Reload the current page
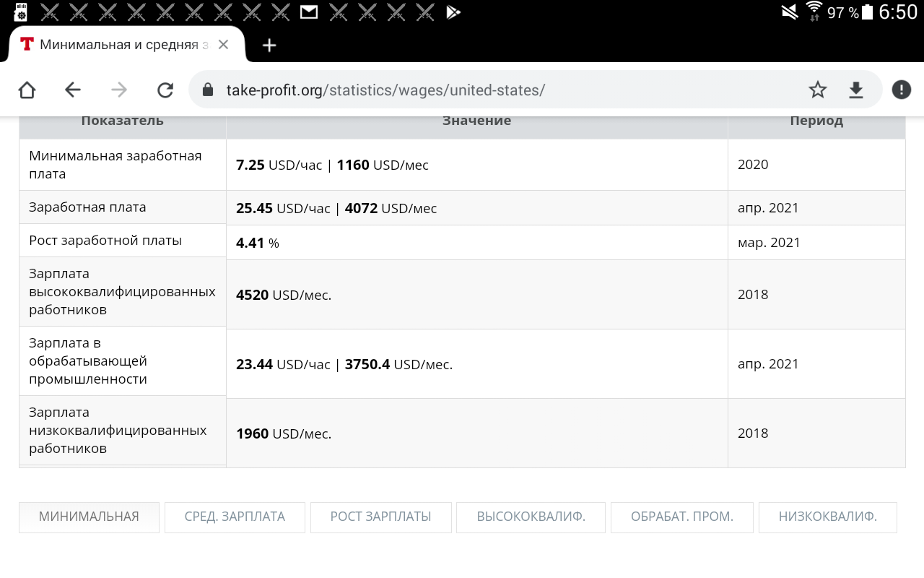 coord(165,90)
